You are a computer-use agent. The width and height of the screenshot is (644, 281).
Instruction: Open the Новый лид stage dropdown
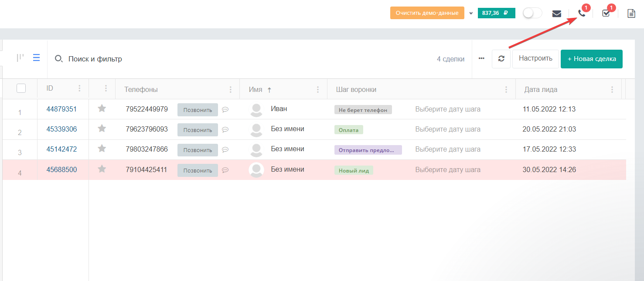coord(354,170)
